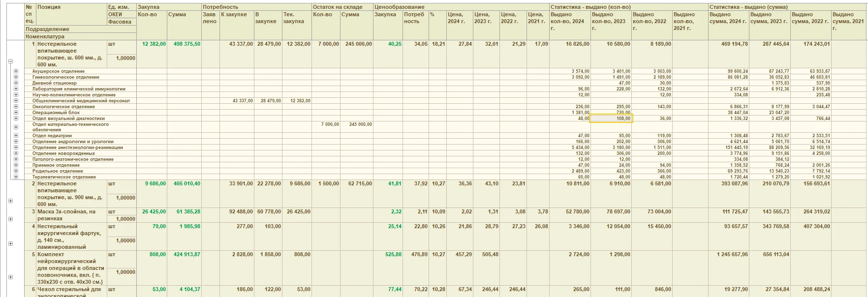Expand item 4 Нестерильный хирургический фартук
Image resolution: width=868 pixels, height=297 pixels.
pos(10,244)
